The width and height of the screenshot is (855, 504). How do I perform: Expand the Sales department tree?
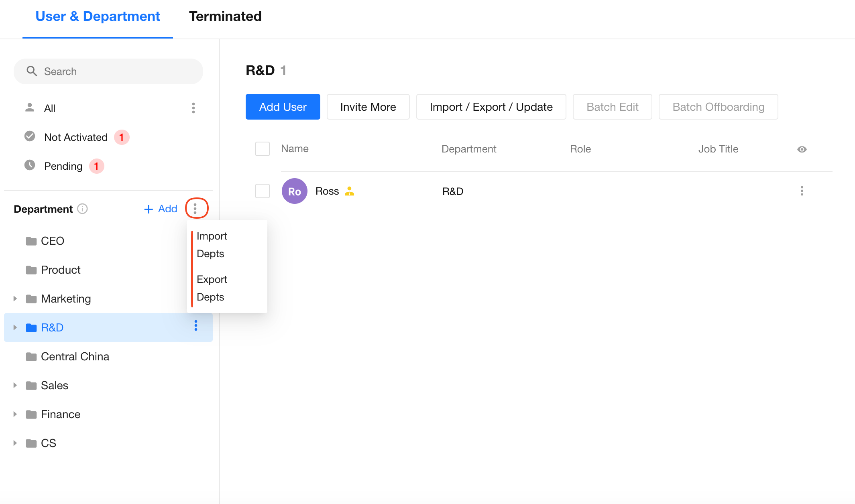[15, 385]
